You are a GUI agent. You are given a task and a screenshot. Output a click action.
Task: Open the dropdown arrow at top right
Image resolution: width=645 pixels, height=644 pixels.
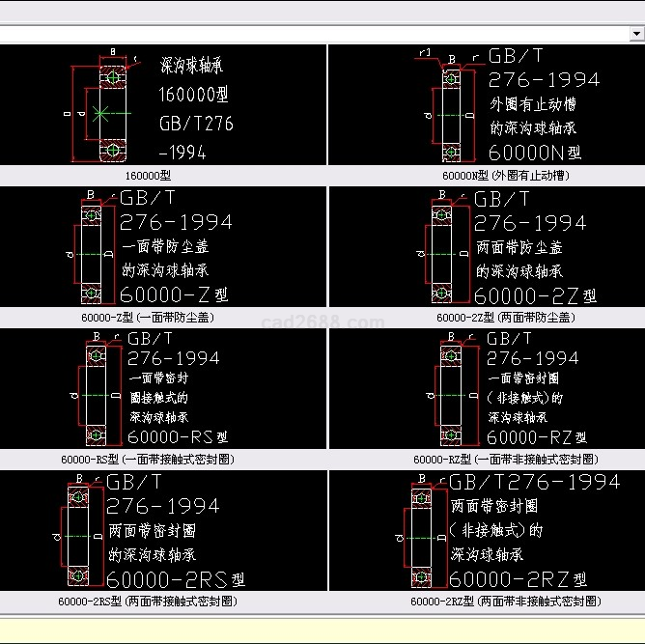point(636,34)
